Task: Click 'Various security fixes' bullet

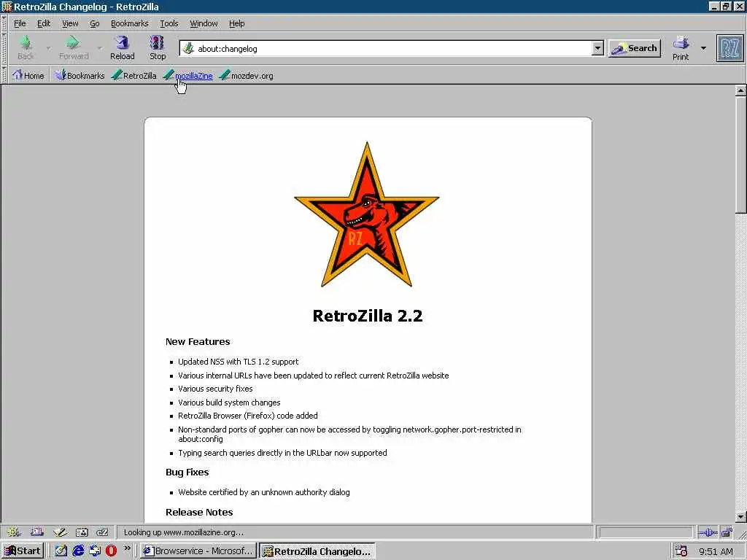Action: 215,389
